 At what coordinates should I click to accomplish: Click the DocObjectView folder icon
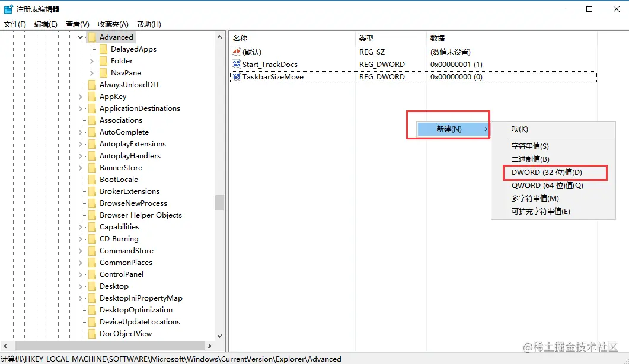(92, 334)
